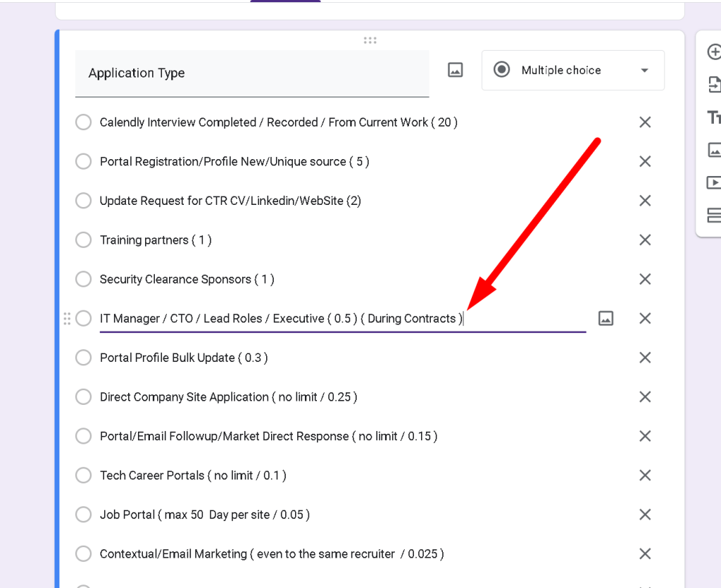The height and width of the screenshot is (588, 721).
Task: Edit Update Request for CTR CV option text
Action: 230,201
